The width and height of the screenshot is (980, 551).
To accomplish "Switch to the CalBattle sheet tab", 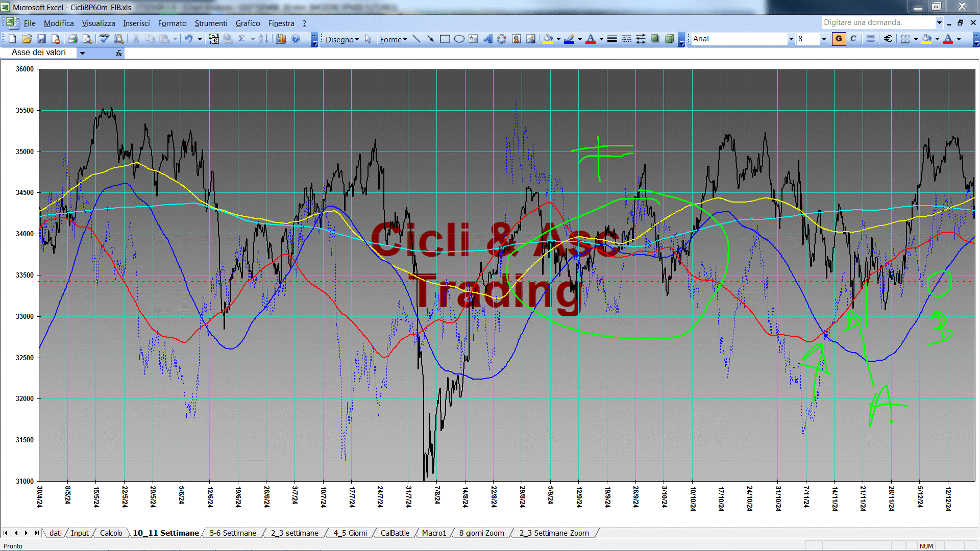I will coord(395,533).
